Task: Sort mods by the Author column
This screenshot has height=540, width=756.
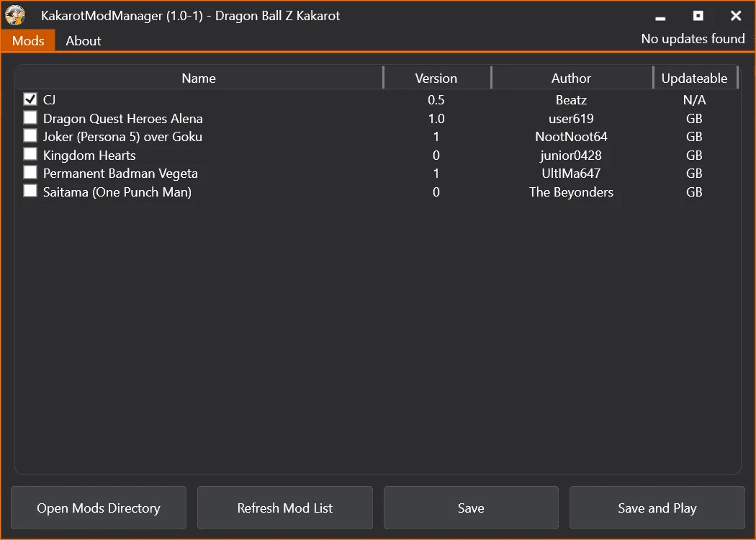Action: [x=571, y=78]
